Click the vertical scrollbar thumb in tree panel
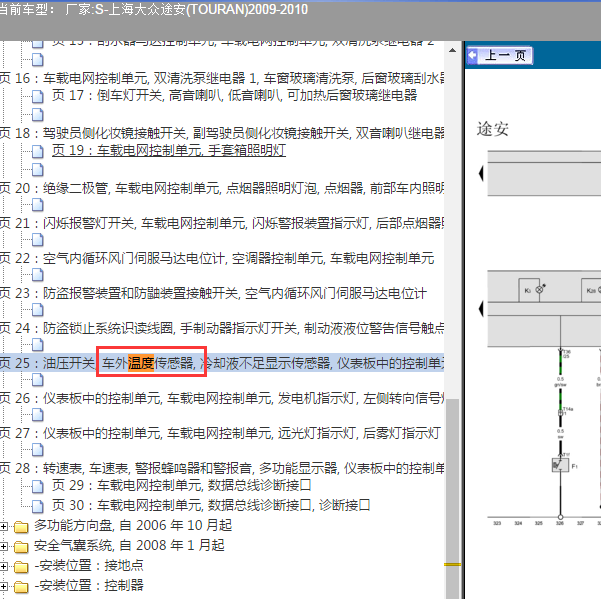This screenshot has height=599, width=601. pos(453,498)
